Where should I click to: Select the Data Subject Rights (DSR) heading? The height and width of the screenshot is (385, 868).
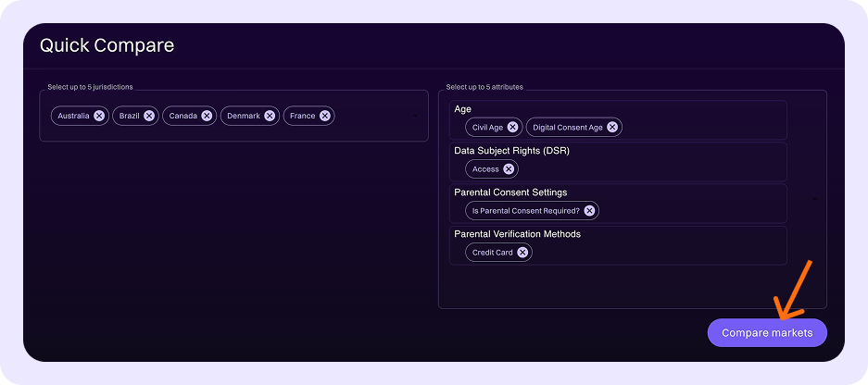(x=511, y=151)
